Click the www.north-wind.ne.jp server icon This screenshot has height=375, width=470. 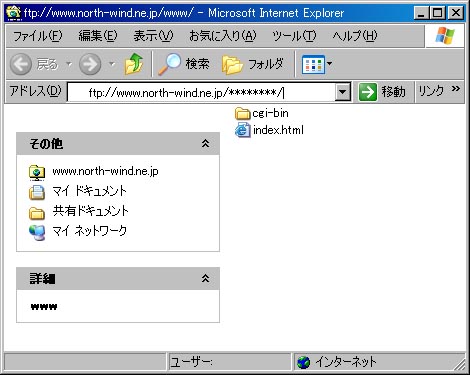click(37, 173)
